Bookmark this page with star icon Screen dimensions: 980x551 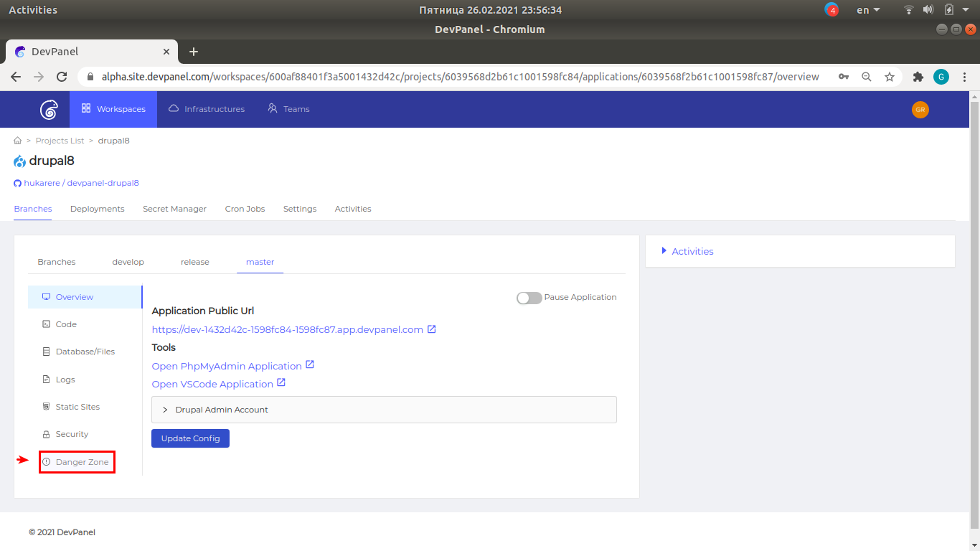pos(890,77)
